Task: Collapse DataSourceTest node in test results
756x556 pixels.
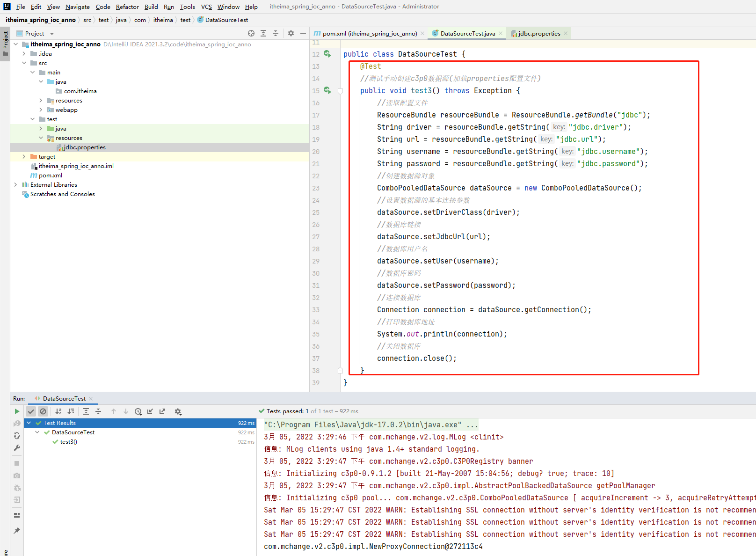Action: (x=37, y=432)
